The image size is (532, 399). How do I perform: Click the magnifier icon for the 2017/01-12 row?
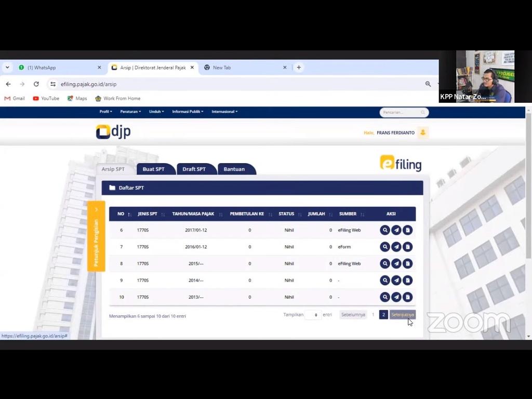385,230
